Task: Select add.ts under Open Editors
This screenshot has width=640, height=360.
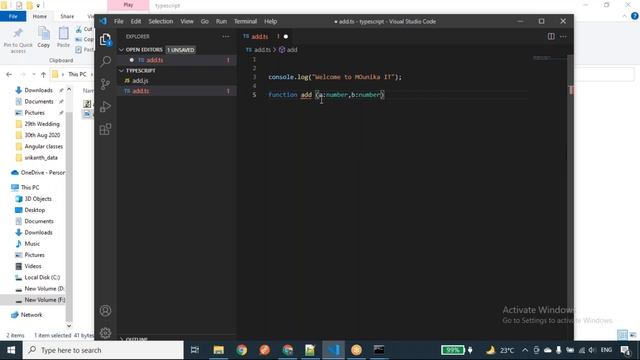Action: (176, 60)
